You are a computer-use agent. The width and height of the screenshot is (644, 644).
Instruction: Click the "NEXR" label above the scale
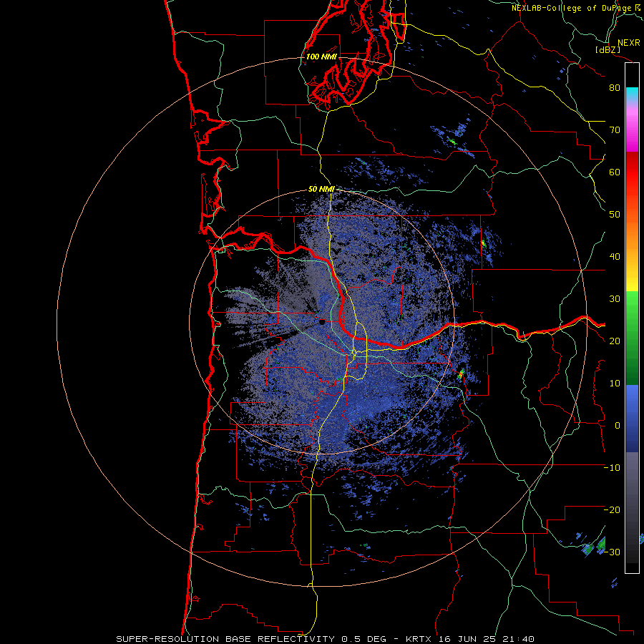628,43
